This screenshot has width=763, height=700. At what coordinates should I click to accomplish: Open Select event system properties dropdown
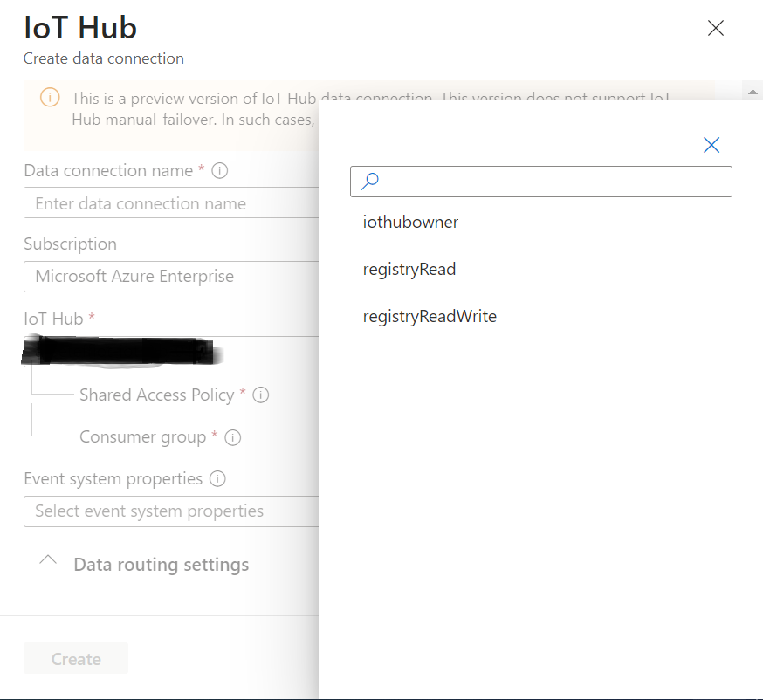point(171,511)
